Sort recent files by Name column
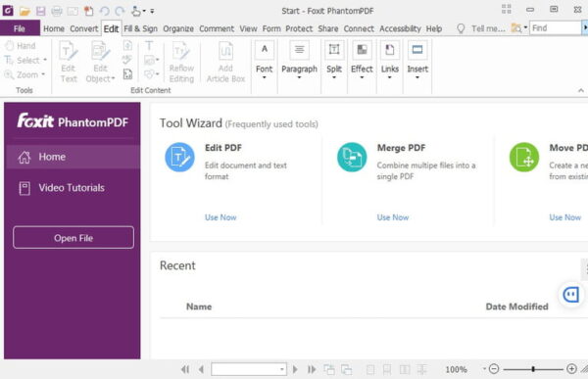Image resolution: width=588 pixels, height=379 pixels. click(x=199, y=307)
